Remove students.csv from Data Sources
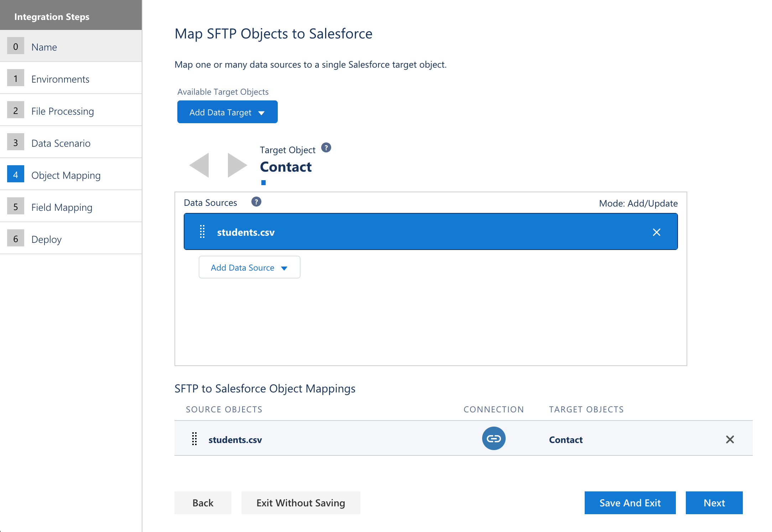This screenshot has height=532, width=772. [x=657, y=232]
